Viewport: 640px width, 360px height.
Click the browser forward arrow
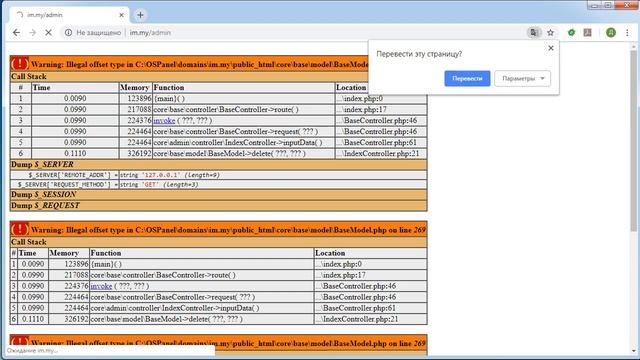(x=33, y=33)
